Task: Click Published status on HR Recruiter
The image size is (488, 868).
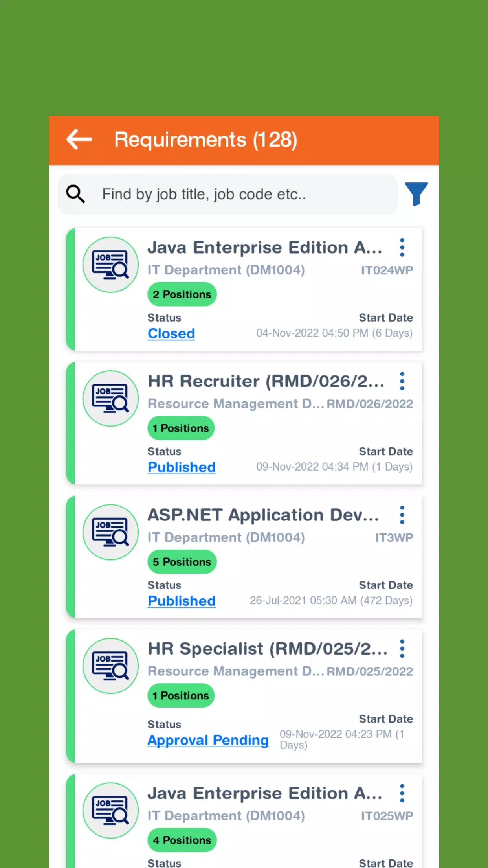Action: pos(182,467)
